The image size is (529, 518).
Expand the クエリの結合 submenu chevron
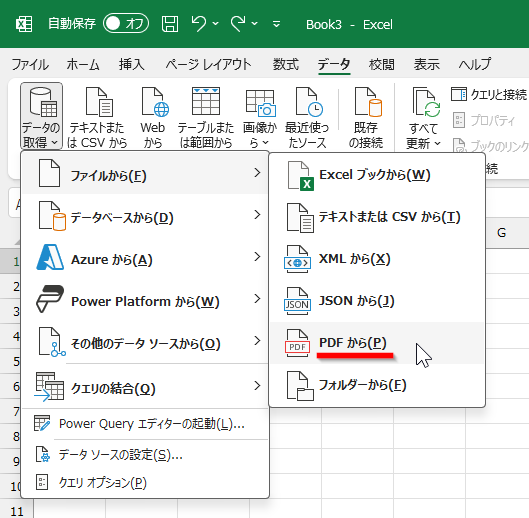257,386
